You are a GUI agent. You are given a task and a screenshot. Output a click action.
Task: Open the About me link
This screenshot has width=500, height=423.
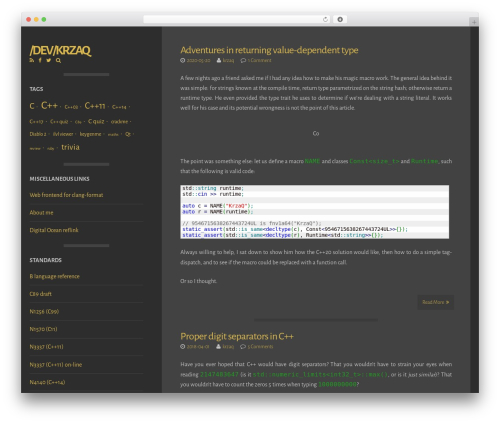(x=41, y=213)
